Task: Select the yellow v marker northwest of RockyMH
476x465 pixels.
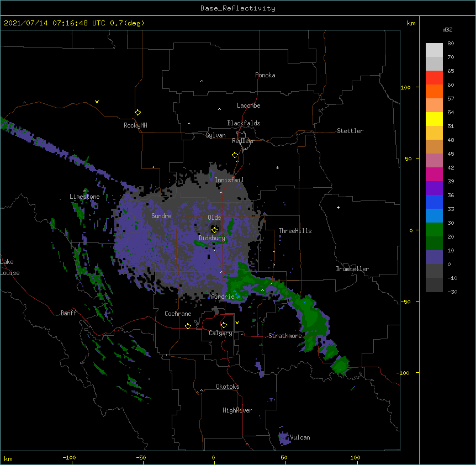Action: [97, 102]
